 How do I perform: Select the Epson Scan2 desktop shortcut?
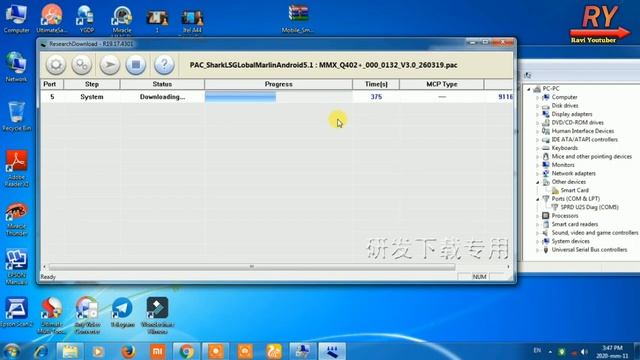[x=16, y=312]
